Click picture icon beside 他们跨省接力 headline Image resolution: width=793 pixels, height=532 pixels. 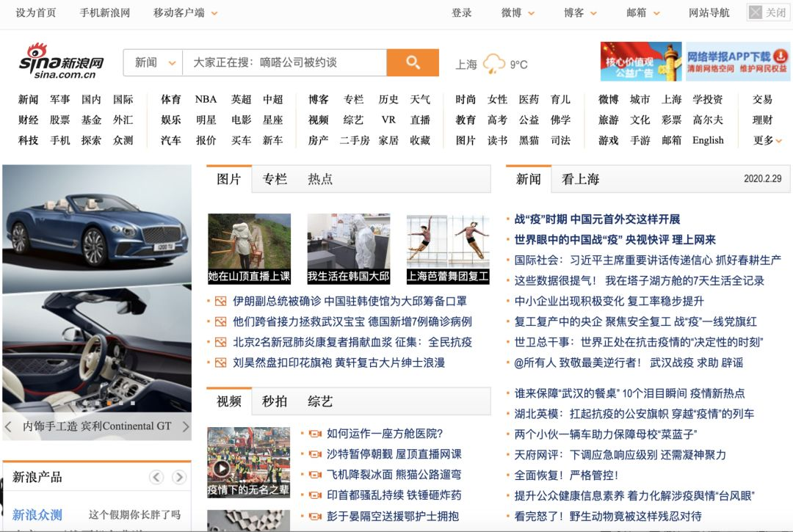coord(220,322)
